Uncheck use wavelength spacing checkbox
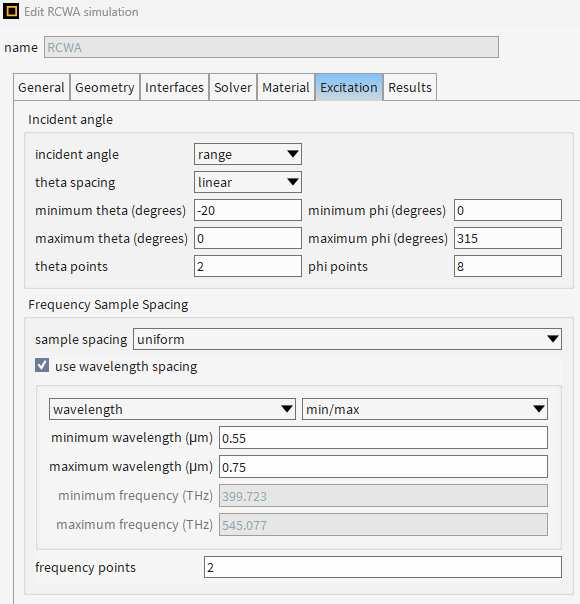This screenshot has height=604, width=580. point(42,365)
